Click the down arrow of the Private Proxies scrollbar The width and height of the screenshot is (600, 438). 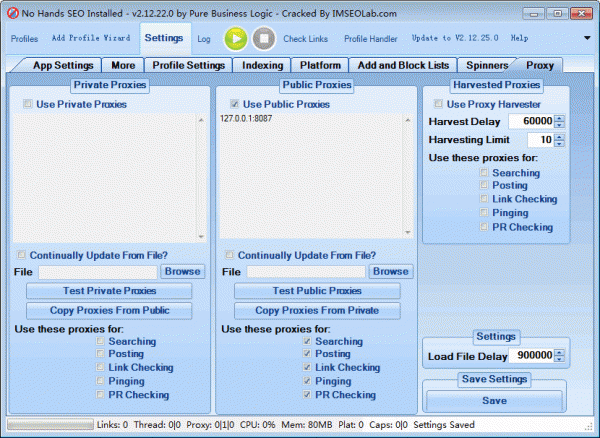201,236
